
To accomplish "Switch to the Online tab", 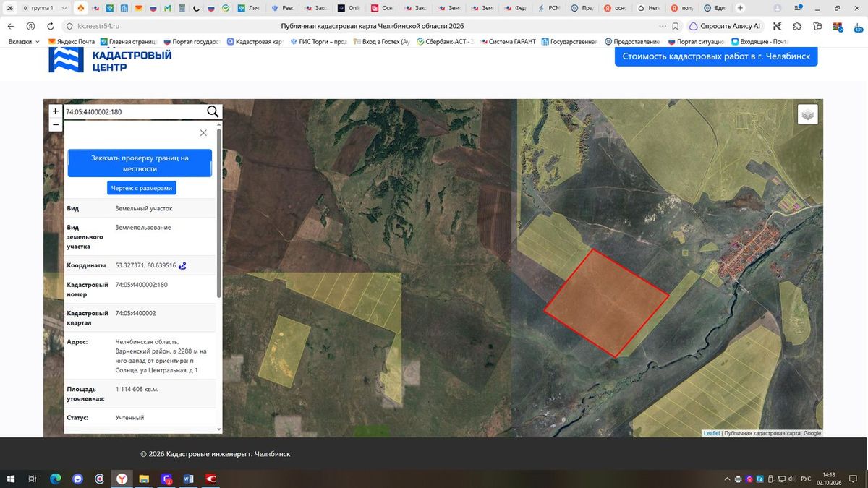I will click(x=350, y=8).
